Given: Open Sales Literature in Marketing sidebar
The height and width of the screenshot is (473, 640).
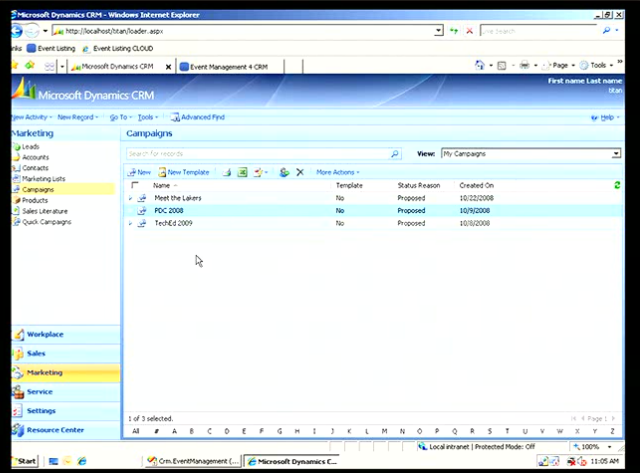Looking at the screenshot, I should pos(46,211).
